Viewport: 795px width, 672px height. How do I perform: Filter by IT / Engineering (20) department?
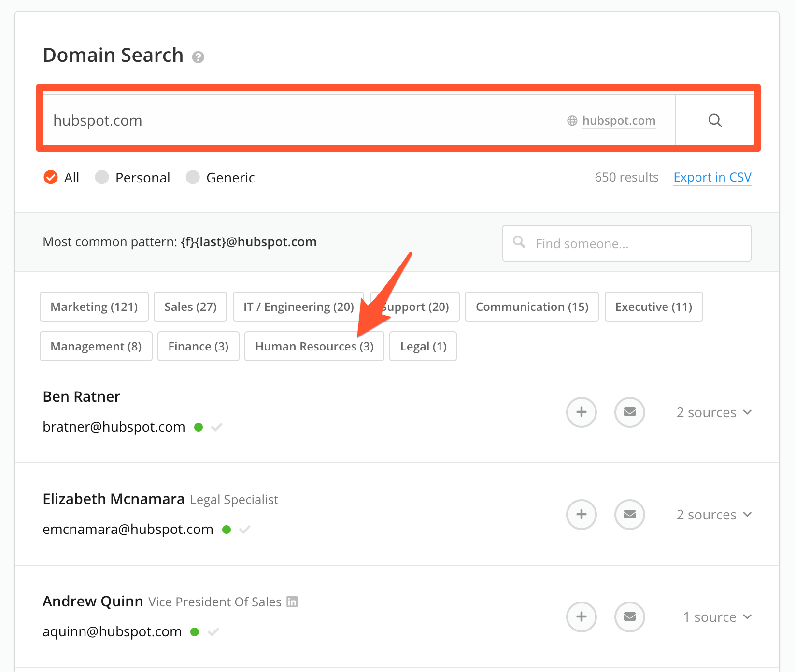pos(298,307)
